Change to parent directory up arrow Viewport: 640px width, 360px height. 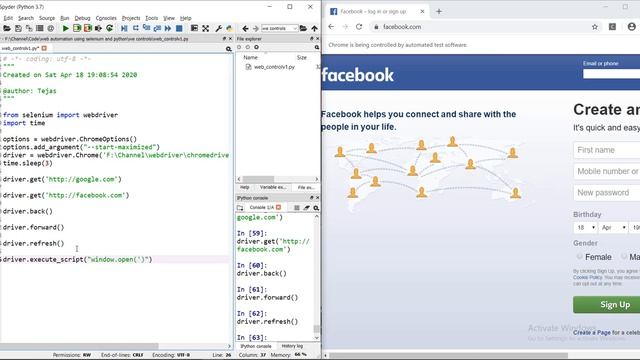point(314,29)
